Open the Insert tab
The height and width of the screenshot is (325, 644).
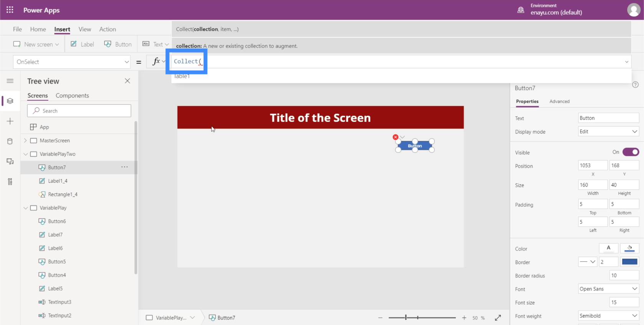62,29
